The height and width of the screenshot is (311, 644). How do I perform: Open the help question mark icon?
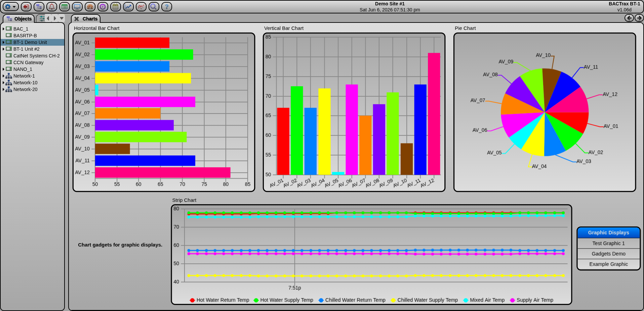tap(167, 7)
